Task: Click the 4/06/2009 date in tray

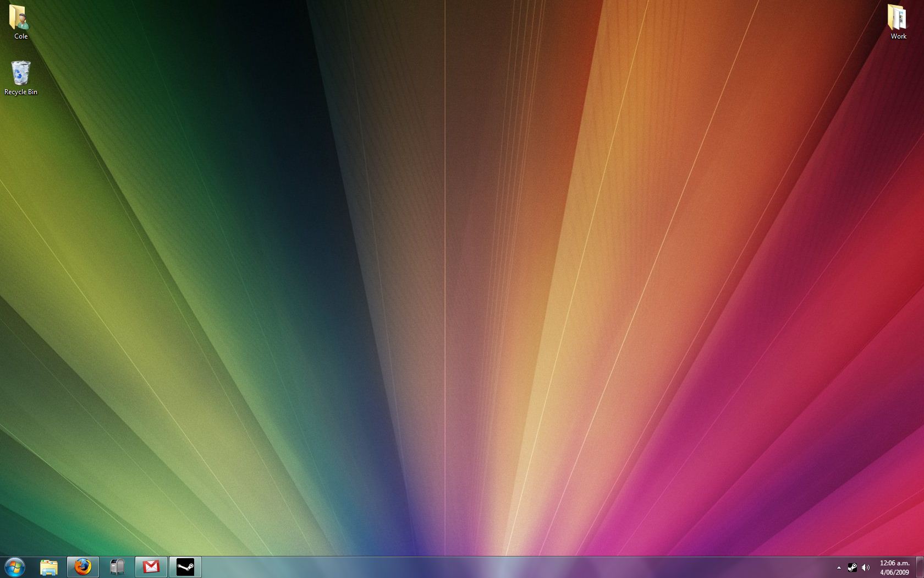Action: click(x=894, y=572)
